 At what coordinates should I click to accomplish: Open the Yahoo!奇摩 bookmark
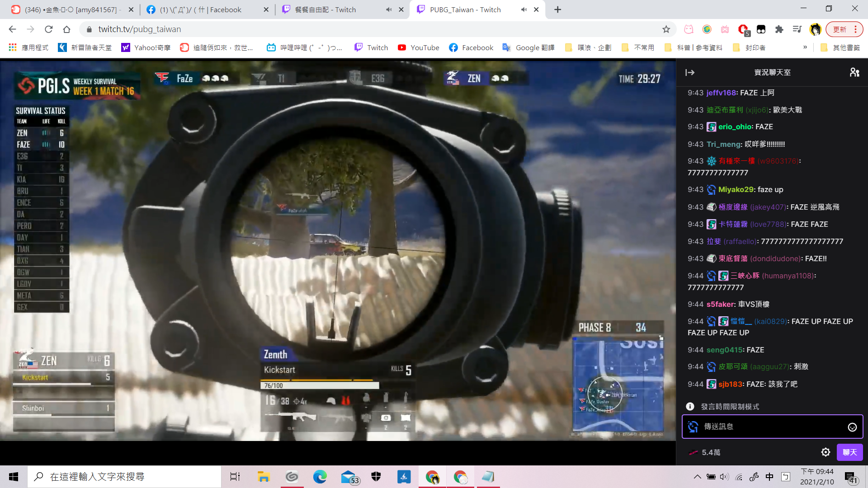click(x=146, y=47)
